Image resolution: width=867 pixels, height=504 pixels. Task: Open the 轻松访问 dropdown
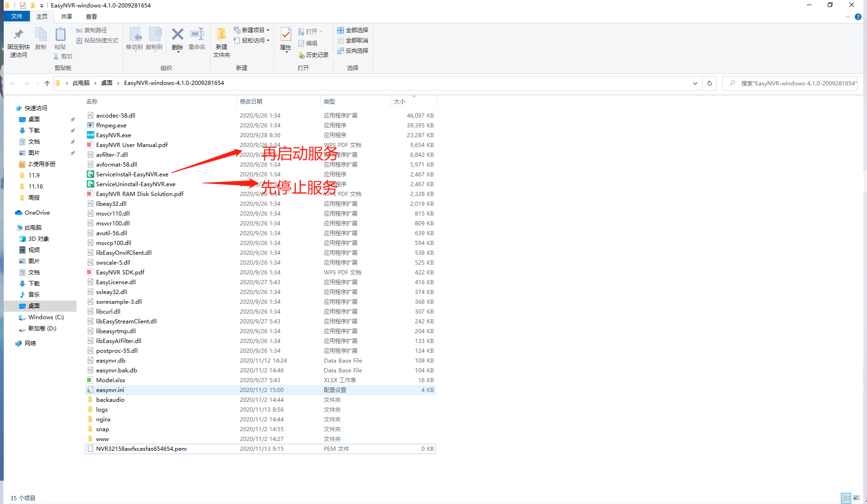[252, 41]
